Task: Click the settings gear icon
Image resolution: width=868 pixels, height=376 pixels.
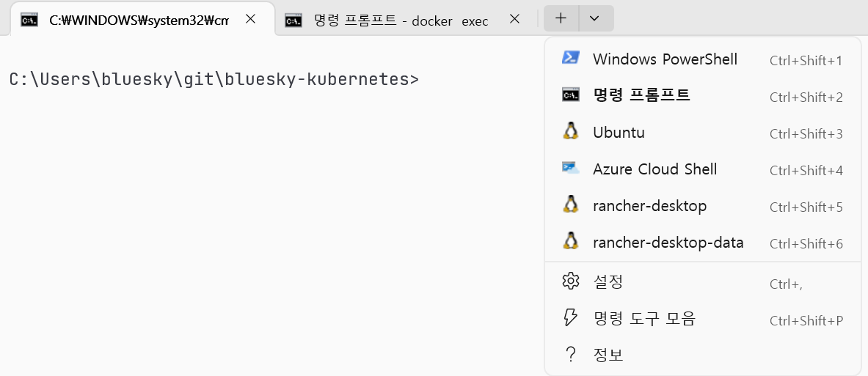Action: click(x=570, y=281)
